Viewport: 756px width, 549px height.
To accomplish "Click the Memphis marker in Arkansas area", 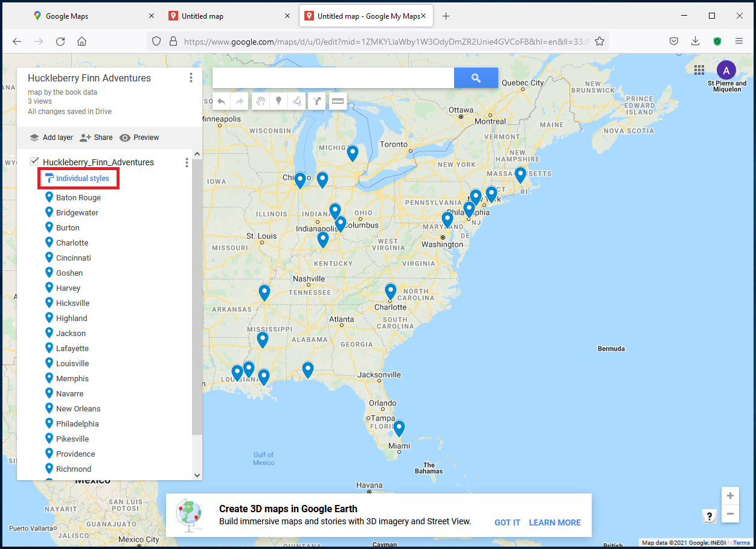I will [264, 292].
